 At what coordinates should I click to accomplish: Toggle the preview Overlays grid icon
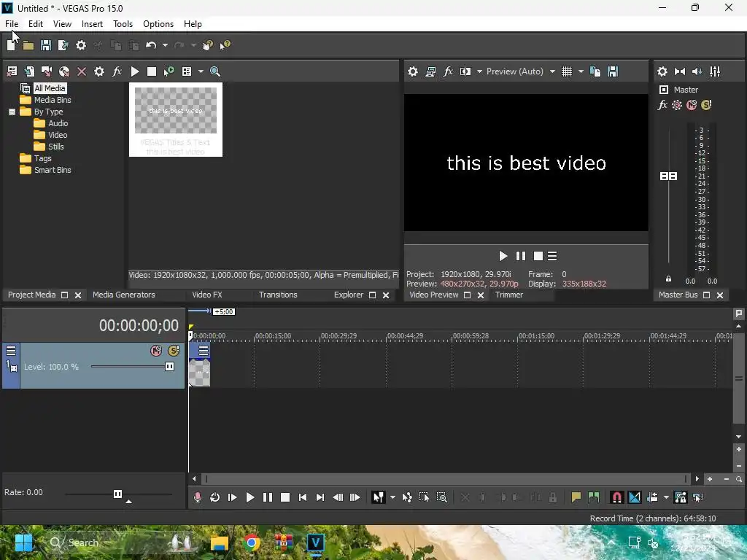coord(566,71)
